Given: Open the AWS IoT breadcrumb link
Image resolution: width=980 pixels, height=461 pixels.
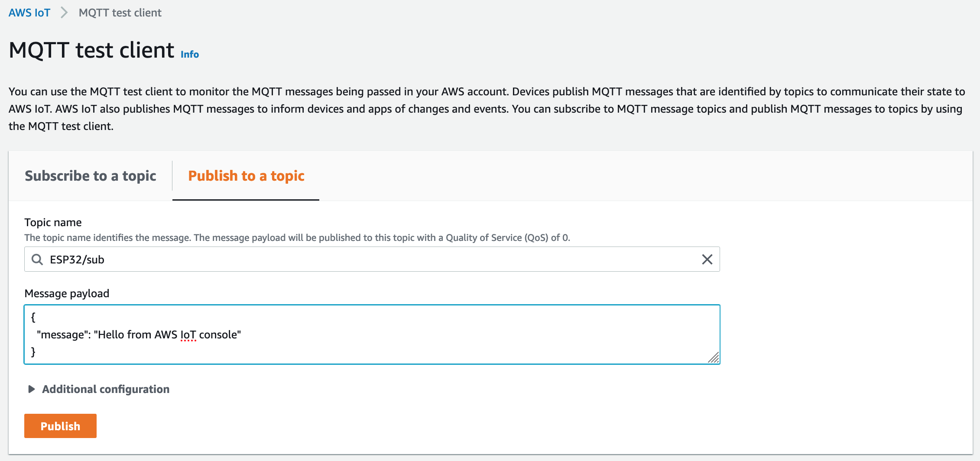Looking at the screenshot, I should click(x=29, y=13).
